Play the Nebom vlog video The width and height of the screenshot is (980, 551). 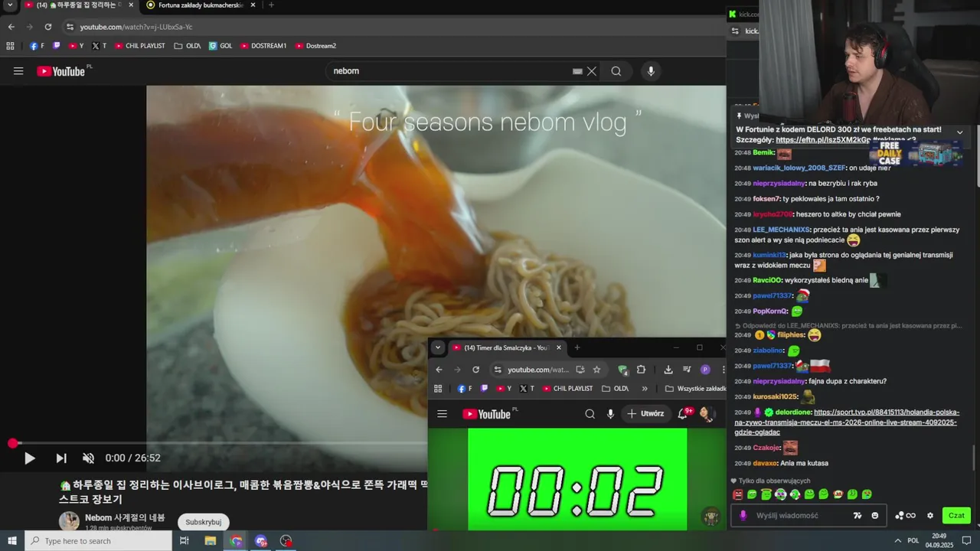[x=29, y=458]
